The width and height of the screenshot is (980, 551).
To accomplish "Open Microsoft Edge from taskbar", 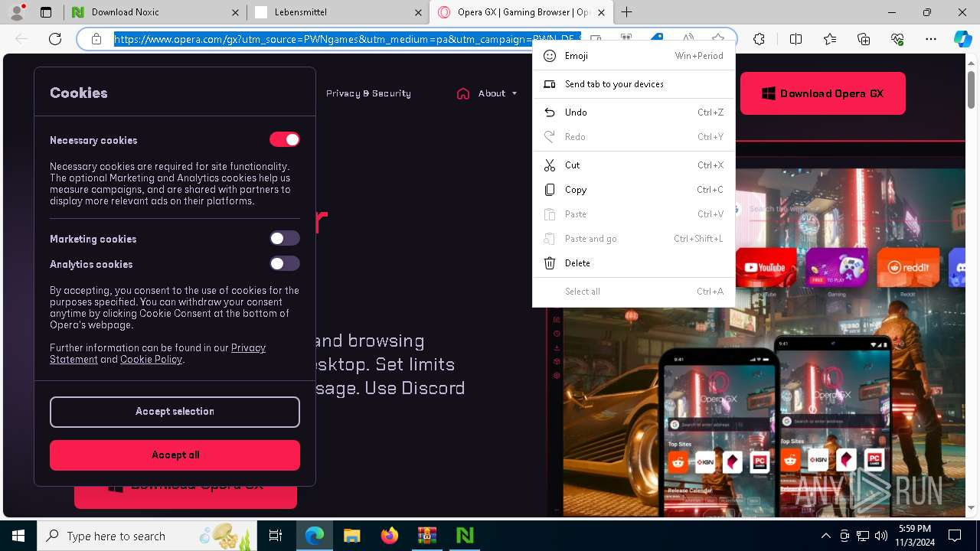I will tap(315, 536).
